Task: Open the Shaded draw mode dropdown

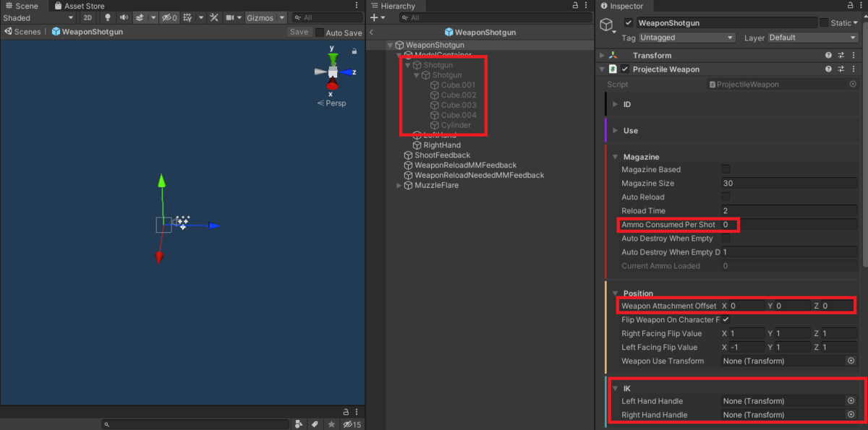Action: tap(38, 17)
